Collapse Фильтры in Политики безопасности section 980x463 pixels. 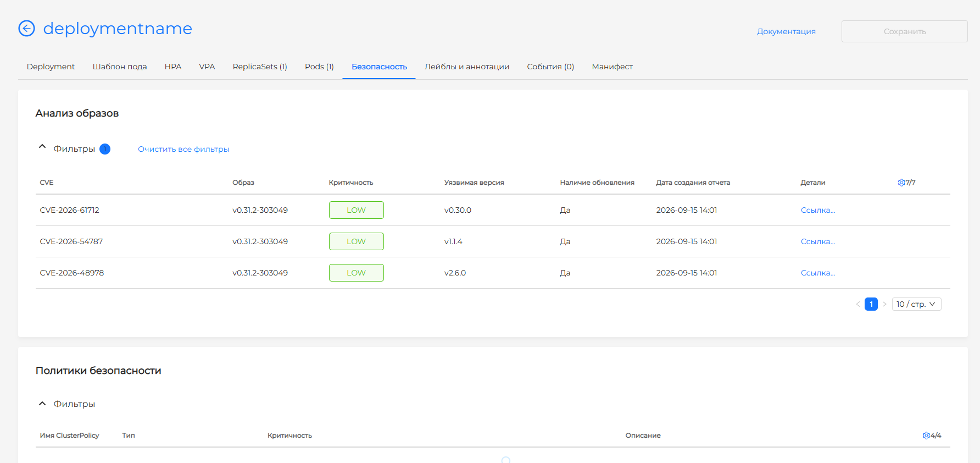[42, 404]
